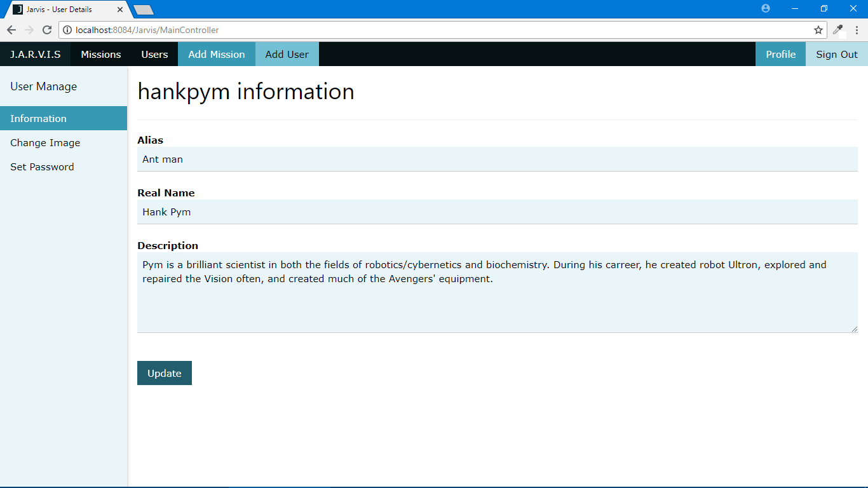This screenshot has height=488, width=868.
Task: Open Chrome's three-dot menu
Action: [857, 30]
